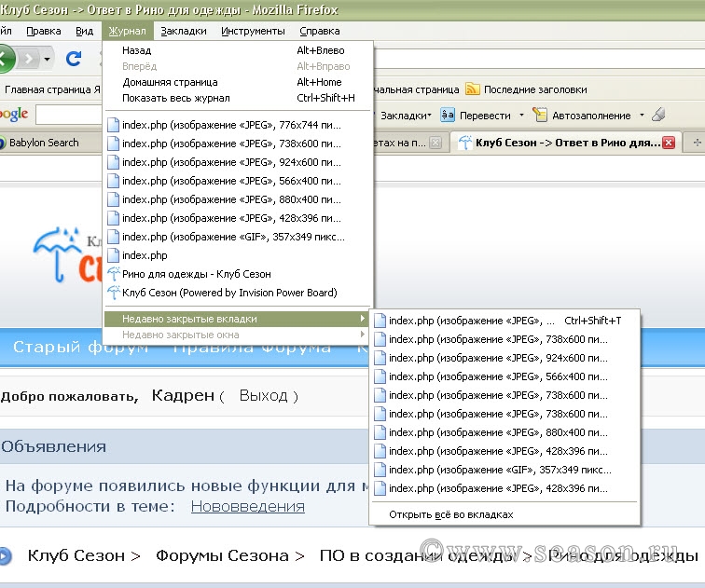The height and width of the screenshot is (588, 705).
Task: Click page icon of plain index.php entry
Action: (x=114, y=255)
